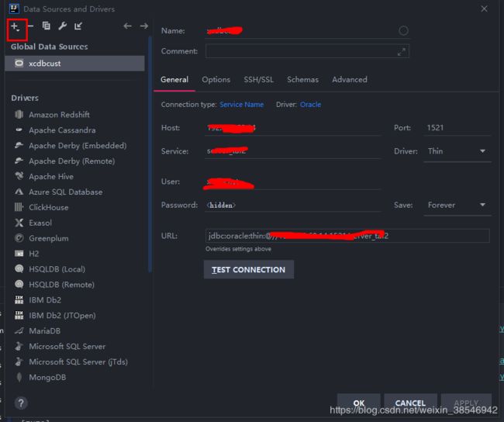Navigate forward with right arrow icon
Screen dimensions: 504x422
click(144, 26)
